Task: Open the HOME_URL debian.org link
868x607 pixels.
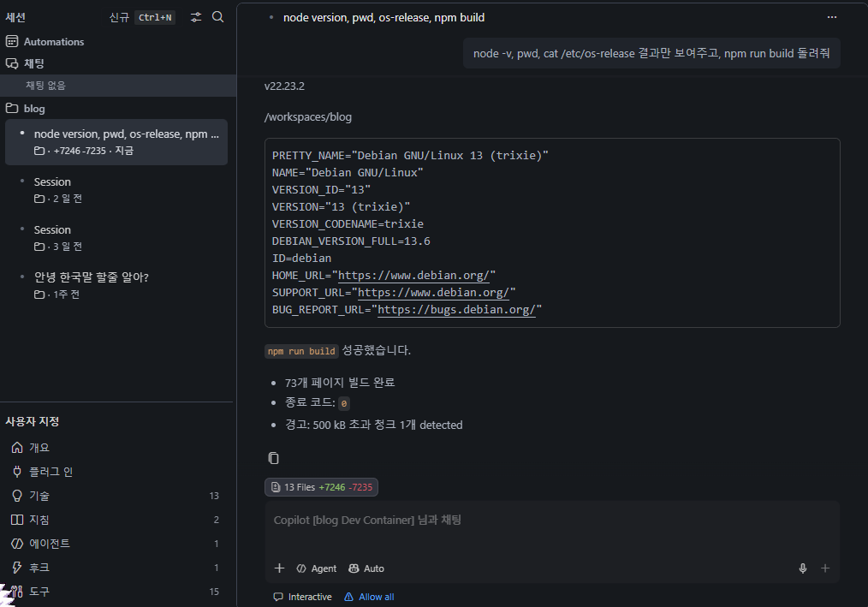Action: (x=413, y=276)
